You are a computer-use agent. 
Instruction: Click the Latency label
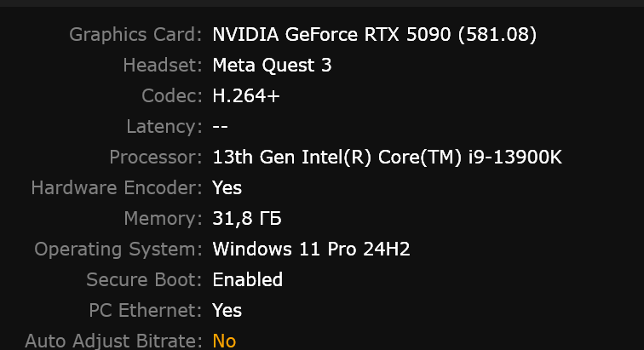(164, 126)
